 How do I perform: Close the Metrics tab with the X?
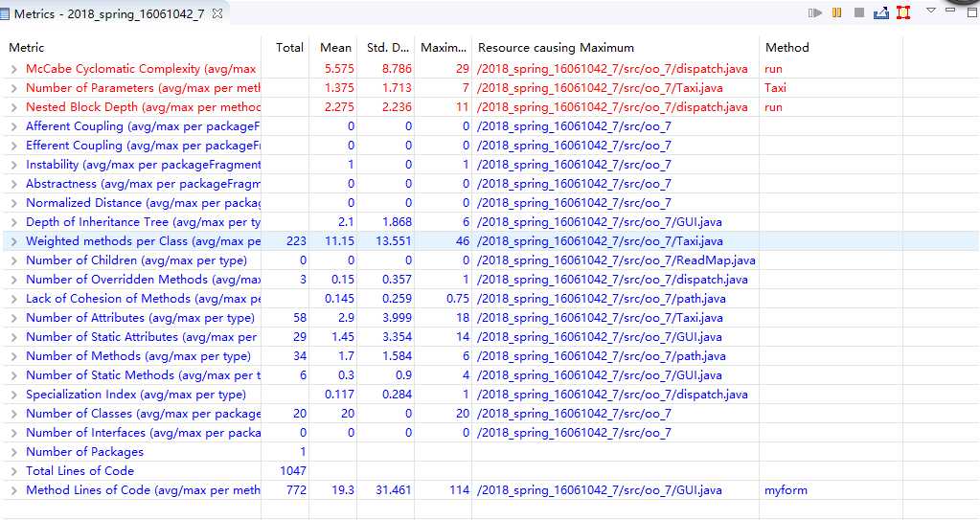click(217, 13)
